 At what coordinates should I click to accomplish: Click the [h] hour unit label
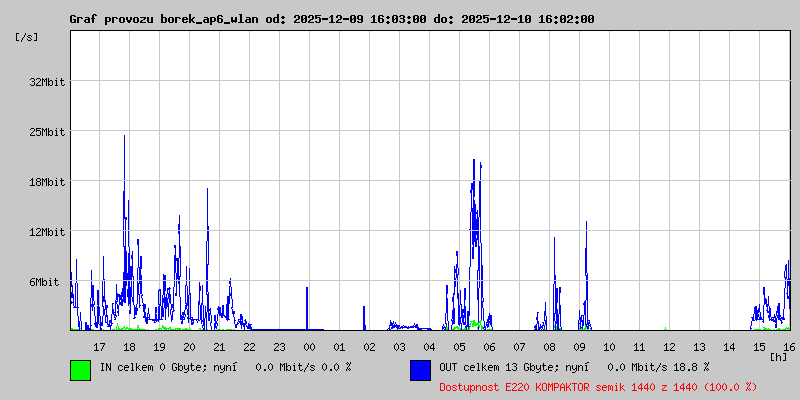pyautogui.click(x=779, y=356)
